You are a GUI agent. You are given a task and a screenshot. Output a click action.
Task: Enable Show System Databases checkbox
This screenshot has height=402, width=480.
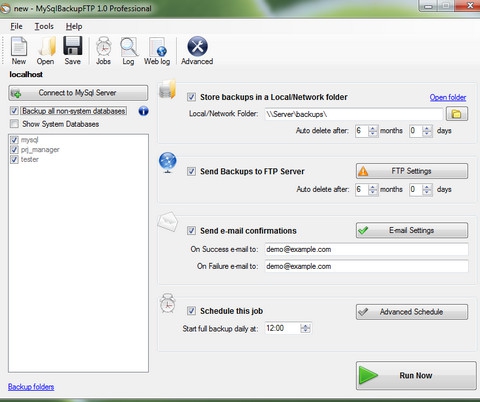coord(14,124)
